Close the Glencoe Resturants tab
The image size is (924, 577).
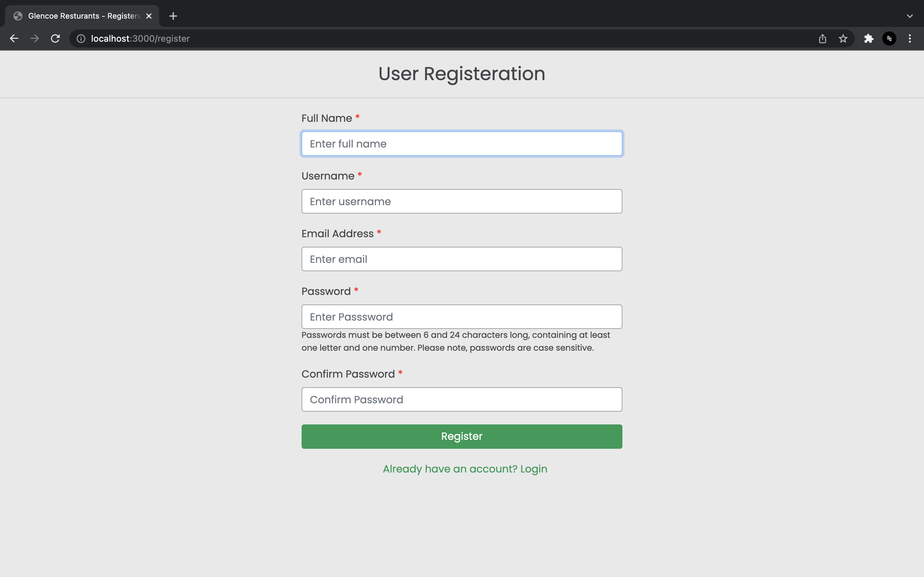pyautogui.click(x=149, y=16)
